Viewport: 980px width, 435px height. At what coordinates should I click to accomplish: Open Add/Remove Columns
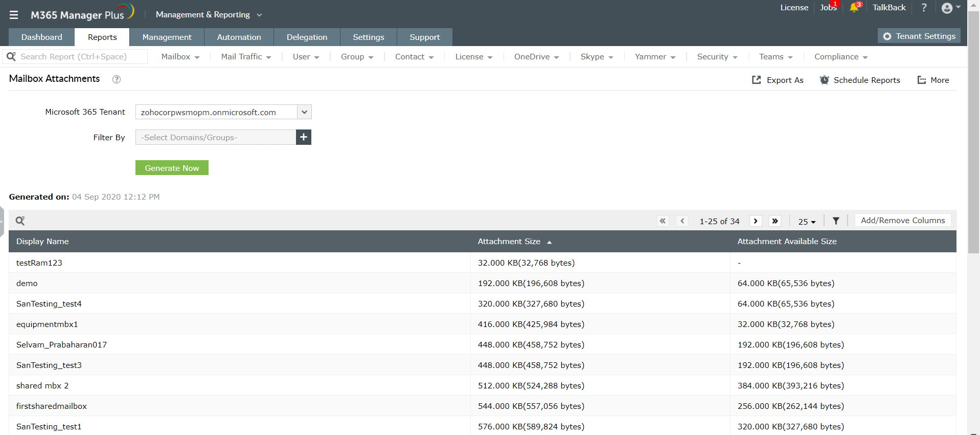902,221
